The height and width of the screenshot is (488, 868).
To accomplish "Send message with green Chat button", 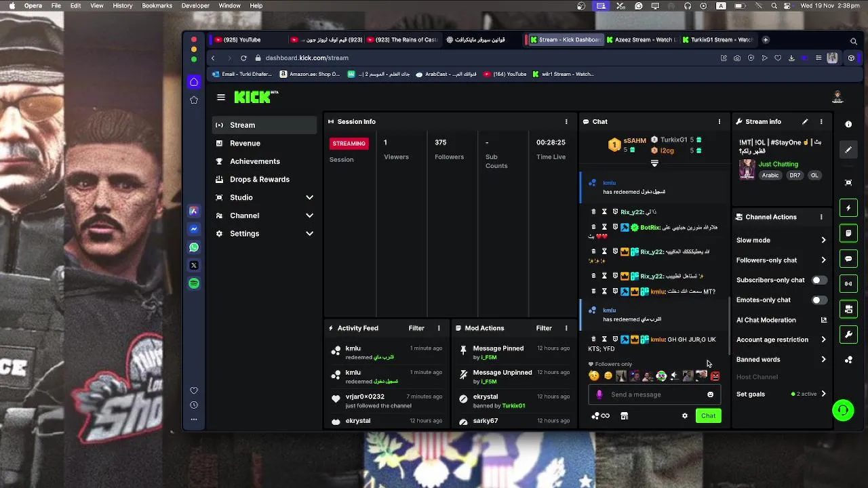I will (708, 415).
